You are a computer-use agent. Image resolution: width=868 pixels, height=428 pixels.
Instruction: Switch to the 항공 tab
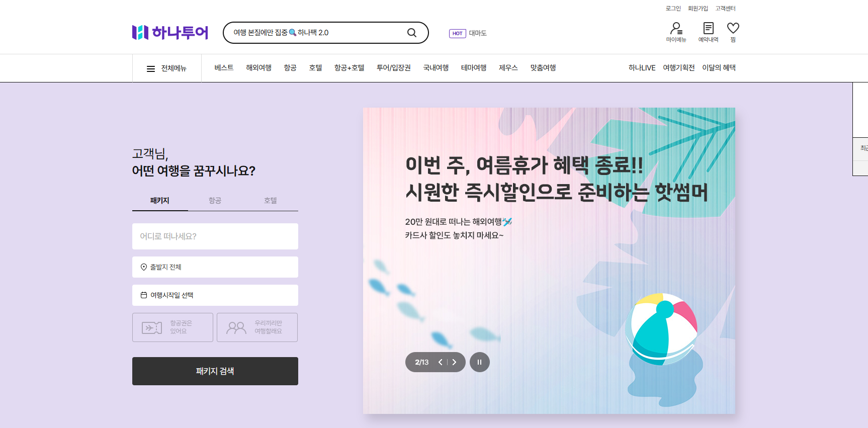click(x=215, y=201)
